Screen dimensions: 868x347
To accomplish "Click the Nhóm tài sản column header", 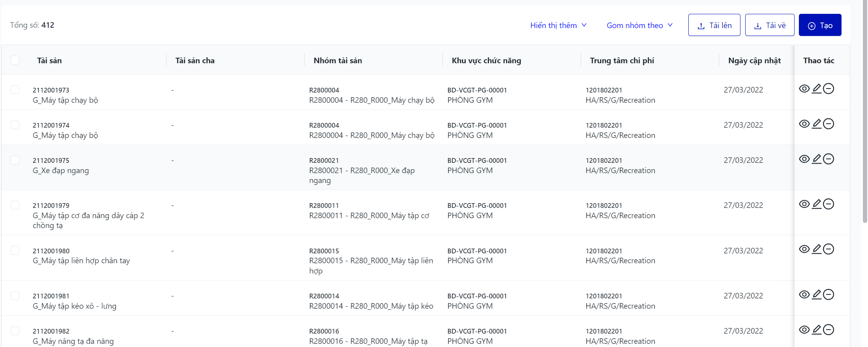I will (x=338, y=60).
